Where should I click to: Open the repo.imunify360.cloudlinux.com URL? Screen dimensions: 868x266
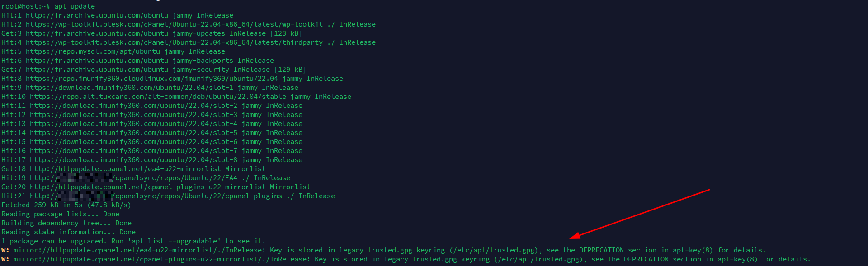(x=151, y=79)
